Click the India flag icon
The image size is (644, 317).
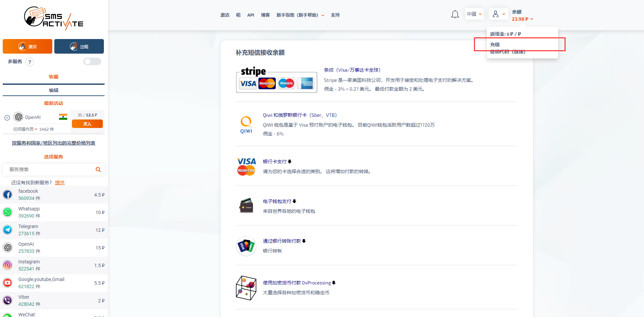[63, 117]
